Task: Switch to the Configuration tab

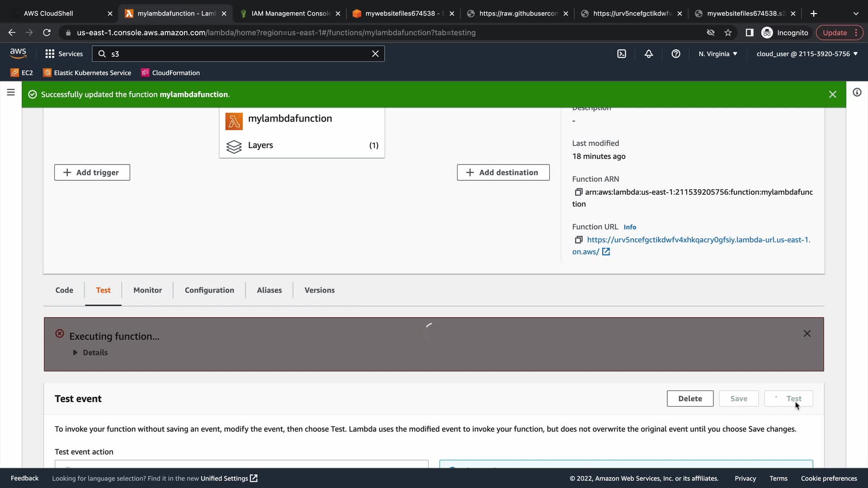Action: [209, 290]
